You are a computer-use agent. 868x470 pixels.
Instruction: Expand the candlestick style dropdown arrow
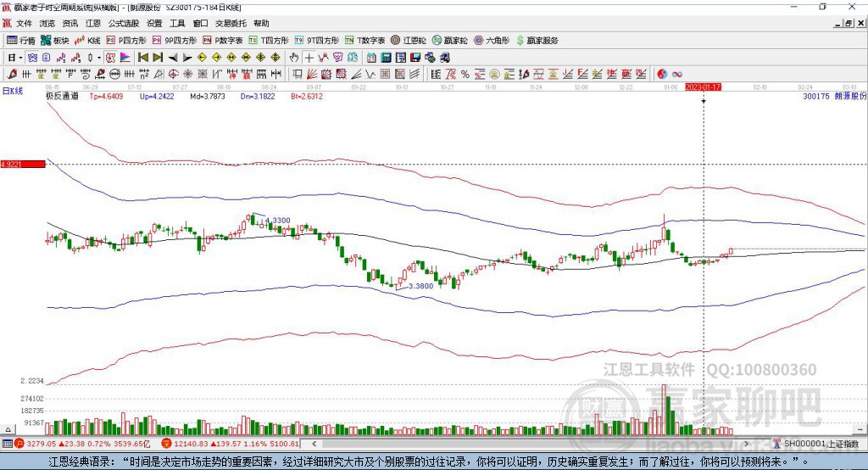tap(98, 58)
